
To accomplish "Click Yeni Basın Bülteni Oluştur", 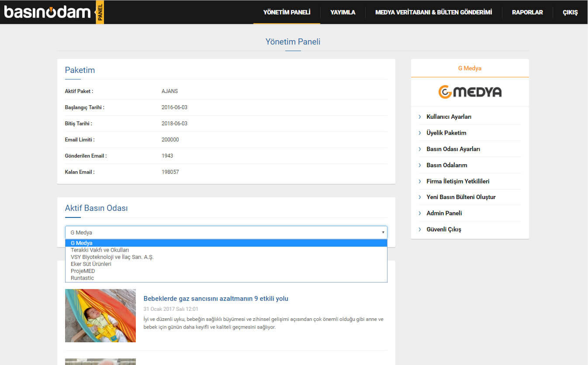I will (461, 197).
